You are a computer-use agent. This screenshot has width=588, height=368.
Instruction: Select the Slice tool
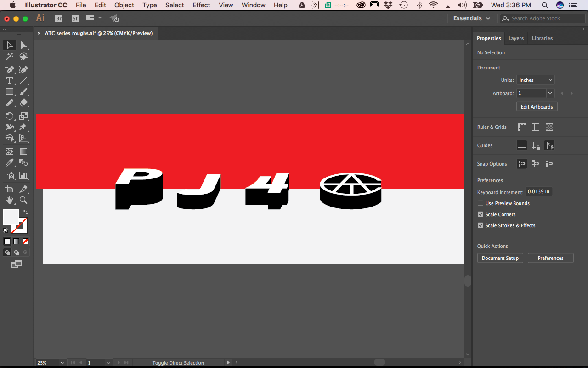click(23, 189)
